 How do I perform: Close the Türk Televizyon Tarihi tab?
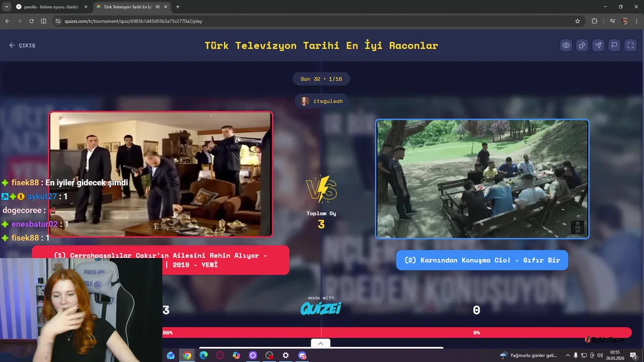[x=166, y=7]
